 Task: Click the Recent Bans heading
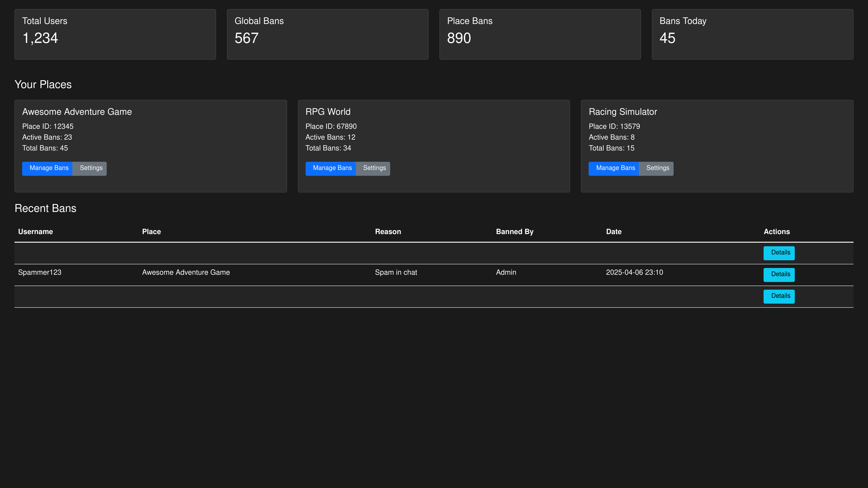[x=45, y=209]
